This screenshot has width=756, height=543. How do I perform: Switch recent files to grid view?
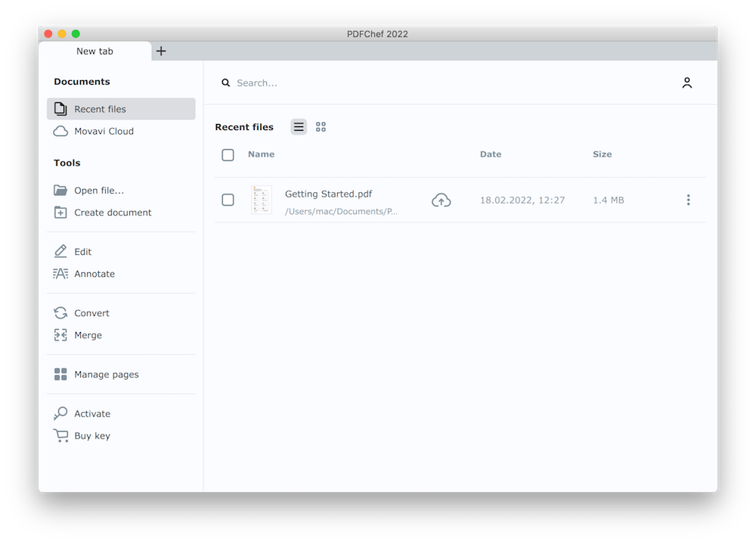[321, 126]
